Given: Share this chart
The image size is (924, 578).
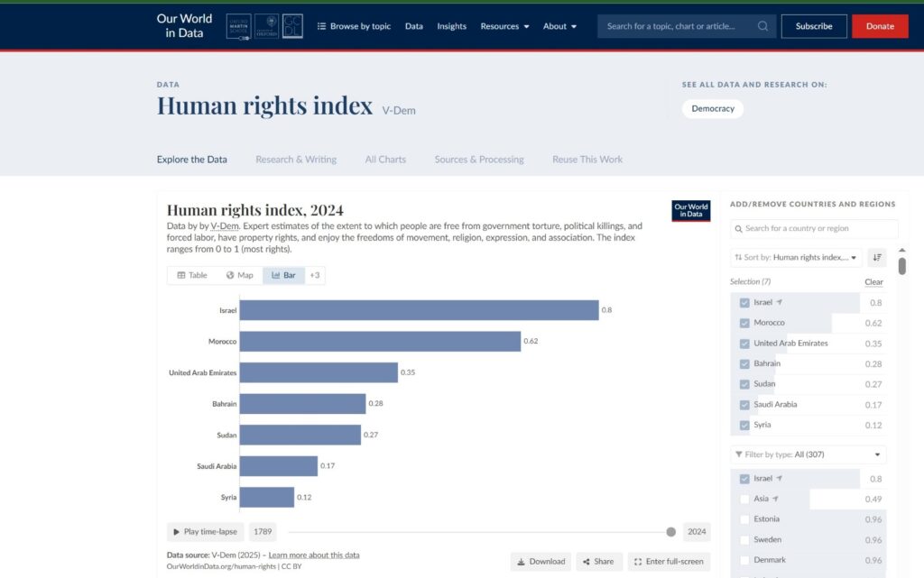Looking at the screenshot, I should (598, 561).
